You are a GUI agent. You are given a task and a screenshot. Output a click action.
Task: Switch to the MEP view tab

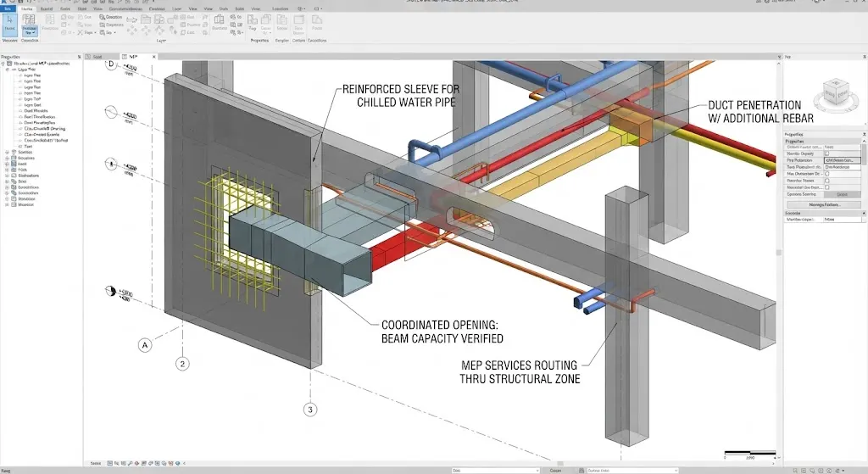[x=133, y=57]
